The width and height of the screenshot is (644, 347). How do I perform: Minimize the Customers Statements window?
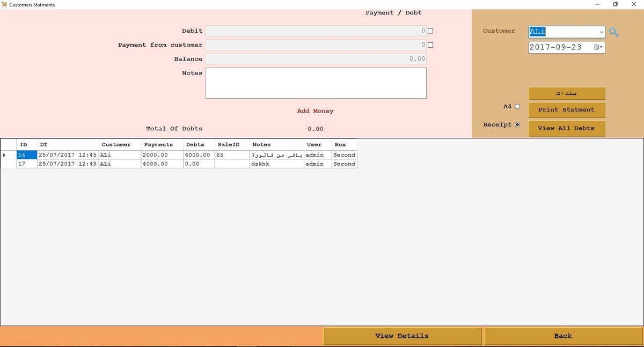tap(597, 4)
